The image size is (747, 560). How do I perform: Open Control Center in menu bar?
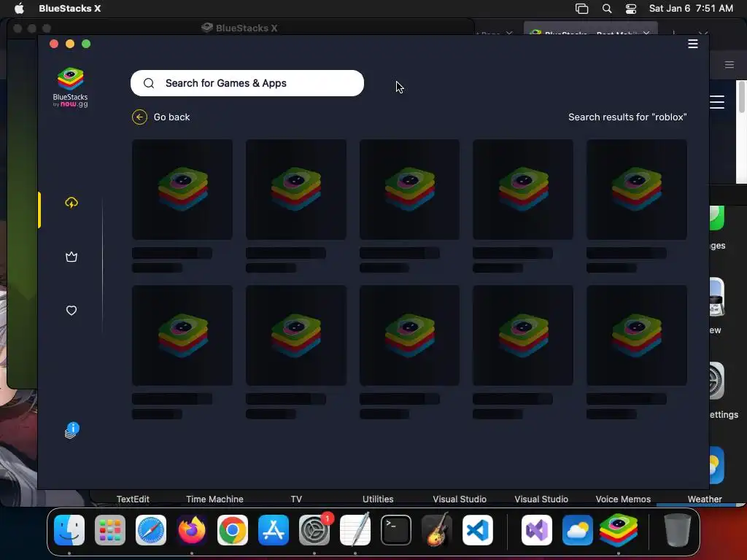tap(631, 9)
